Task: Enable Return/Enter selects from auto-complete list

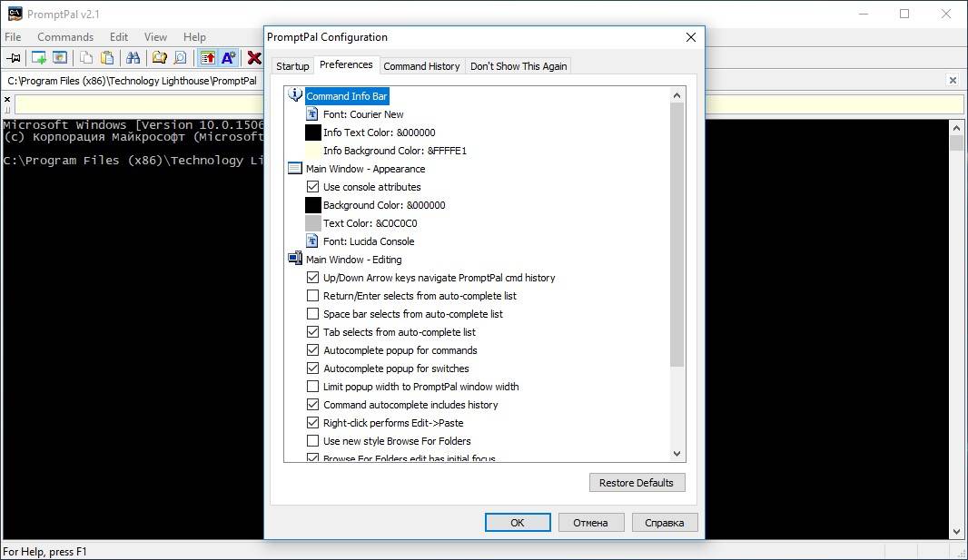Action: 313,295
